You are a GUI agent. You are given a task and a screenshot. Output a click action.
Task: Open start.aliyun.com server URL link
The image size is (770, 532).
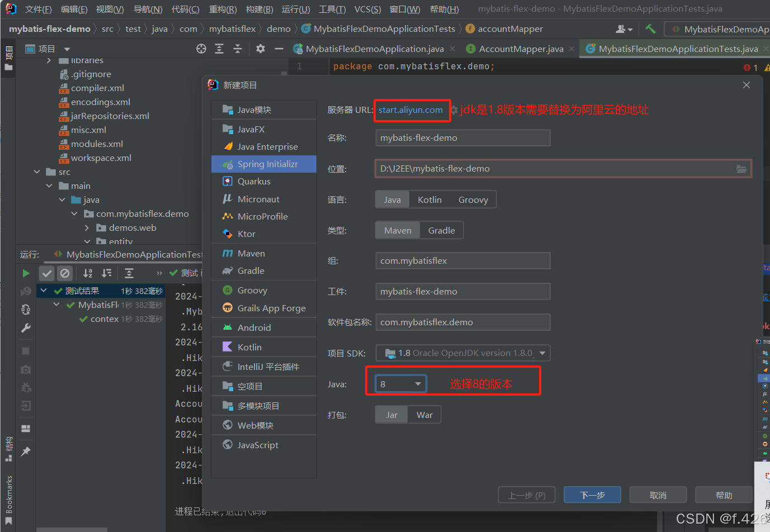(x=410, y=110)
